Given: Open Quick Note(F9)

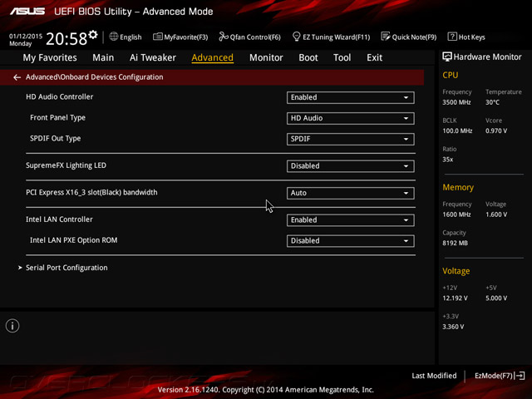Looking at the screenshot, I should click(408, 37).
